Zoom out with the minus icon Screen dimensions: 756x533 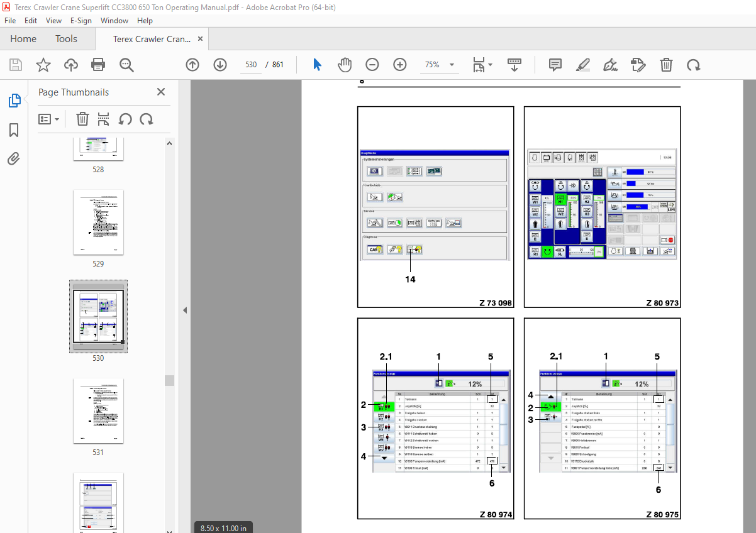372,65
